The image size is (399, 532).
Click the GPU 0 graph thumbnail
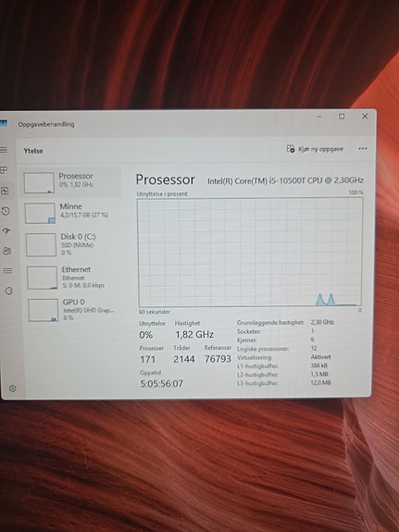[x=44, y=310]
